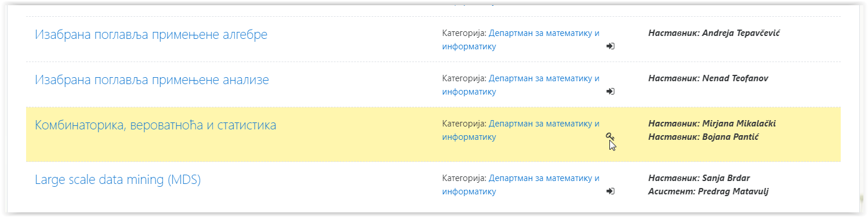Open course Изабрана поглавља примењене алгебре
868x217 pixels.
(151, 35)
